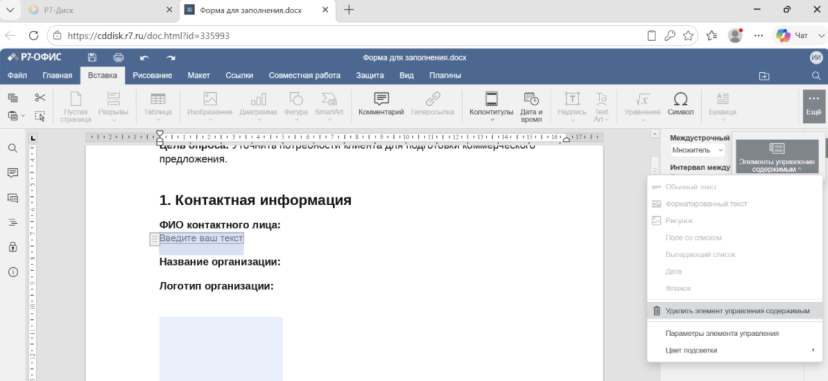Undo the last action
828x381 pixels.
pos(145,58)
